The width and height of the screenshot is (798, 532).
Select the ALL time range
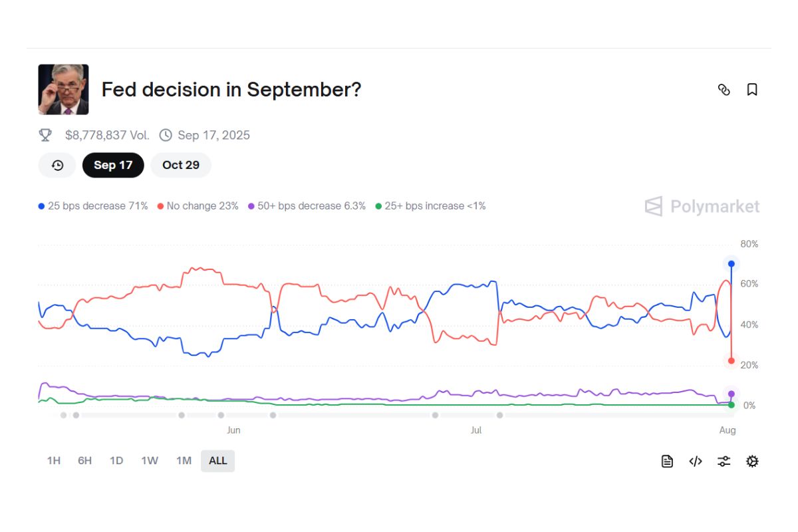tap(217, 461)
